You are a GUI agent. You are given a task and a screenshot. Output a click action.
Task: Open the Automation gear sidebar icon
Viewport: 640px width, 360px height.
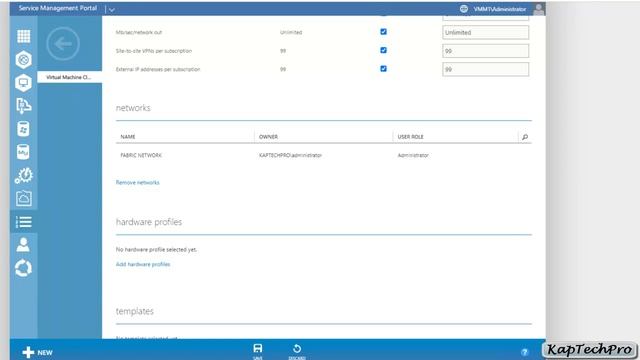(24, 175)
